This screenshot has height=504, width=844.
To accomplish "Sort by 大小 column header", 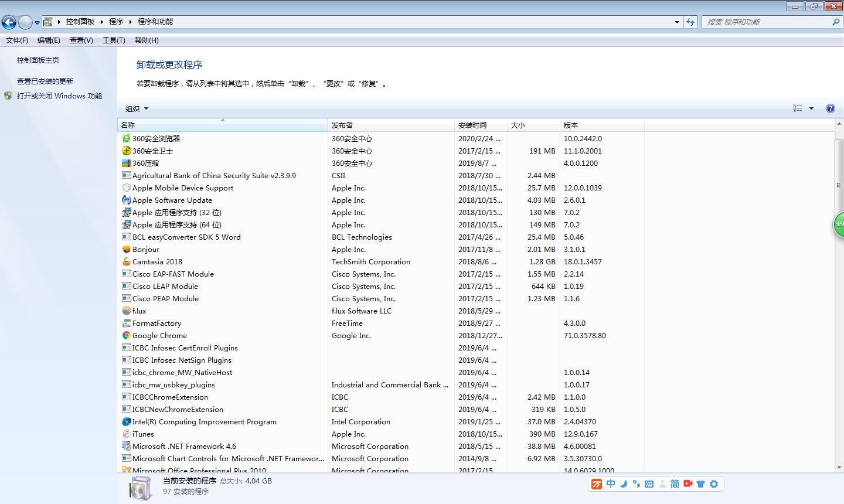I will pyautogui.click(x=533, y=125).
